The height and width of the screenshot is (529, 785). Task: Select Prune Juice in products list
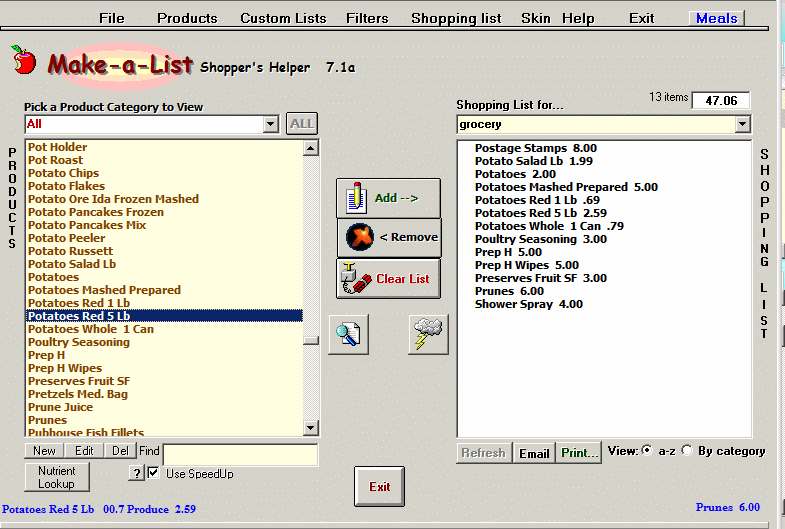point(164,407)
